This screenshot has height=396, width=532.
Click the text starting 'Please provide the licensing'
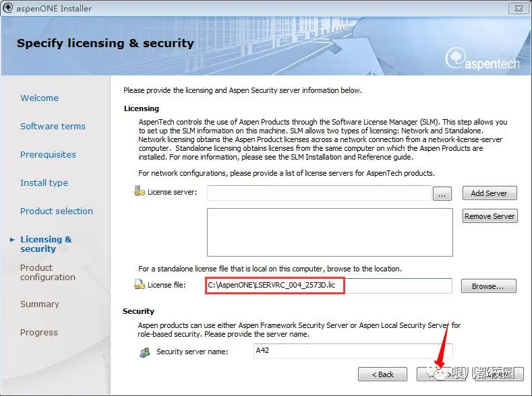pyautogui.click(x=243, y=90)
